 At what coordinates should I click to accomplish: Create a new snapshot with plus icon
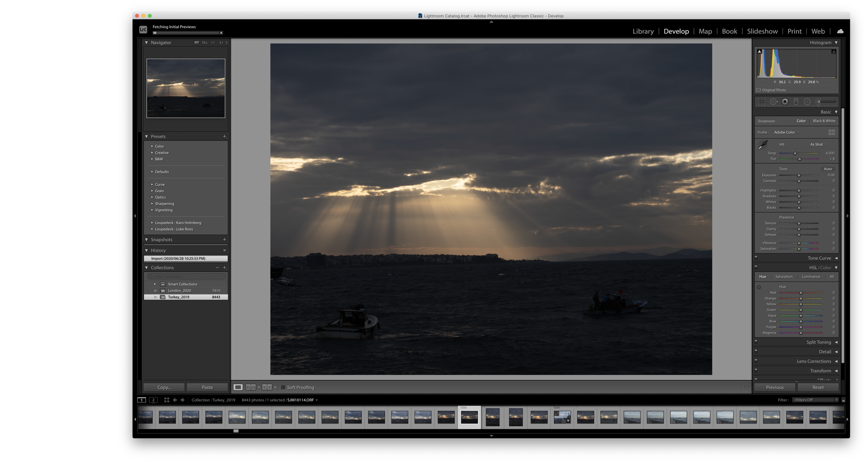point(224,240)
